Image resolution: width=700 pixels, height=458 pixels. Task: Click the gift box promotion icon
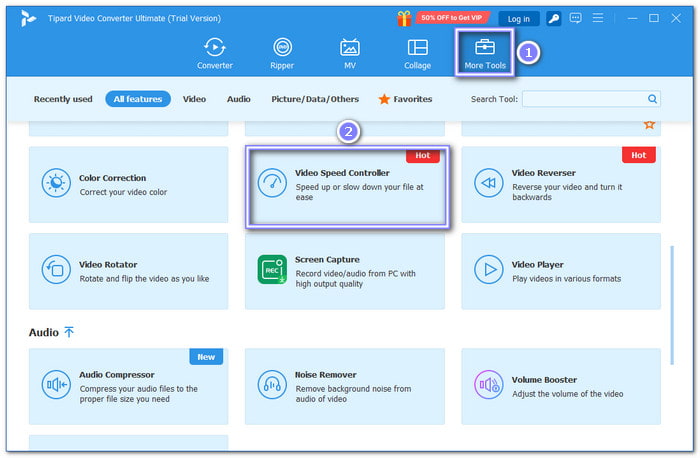[x=404, y=18]
